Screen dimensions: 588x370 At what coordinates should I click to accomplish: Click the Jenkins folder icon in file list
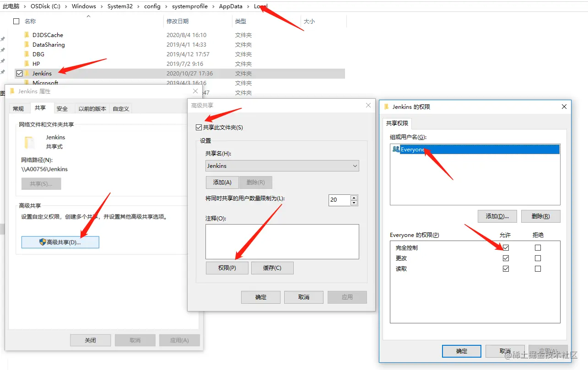click(x=27, y=73)
